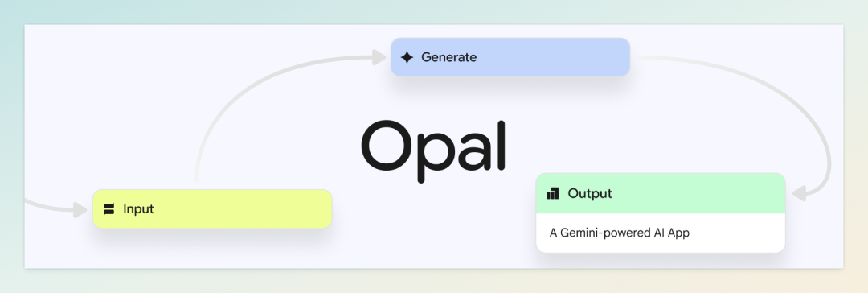Click the green header of the Output node
This screenshot has height=293, width=868.
point(661,193)
